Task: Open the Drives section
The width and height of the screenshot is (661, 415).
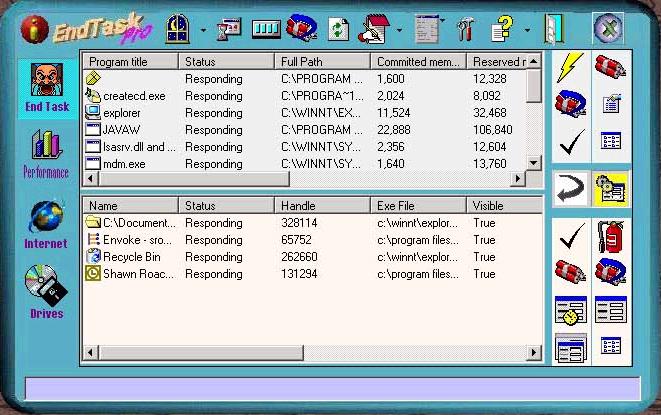Action: tap(46, 291)
